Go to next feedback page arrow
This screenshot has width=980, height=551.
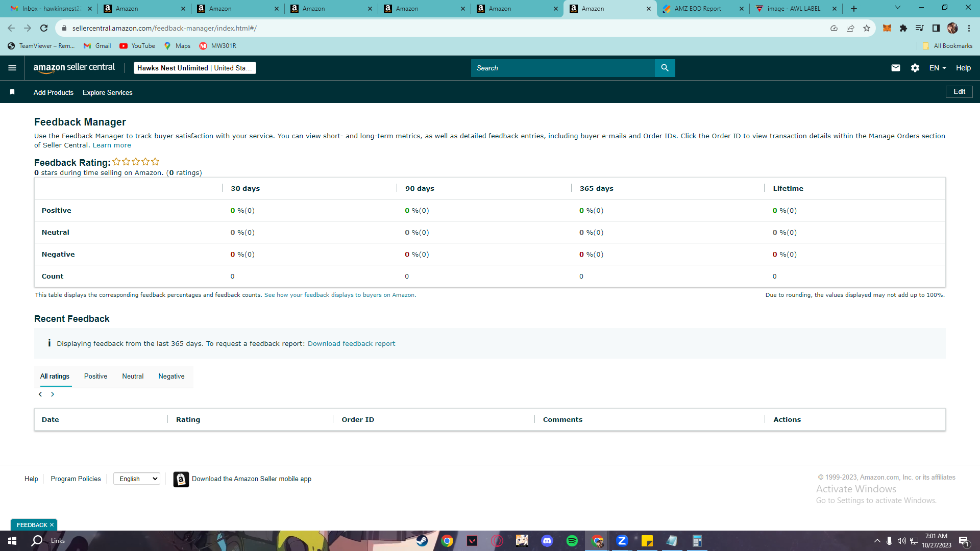coord(52,394)
